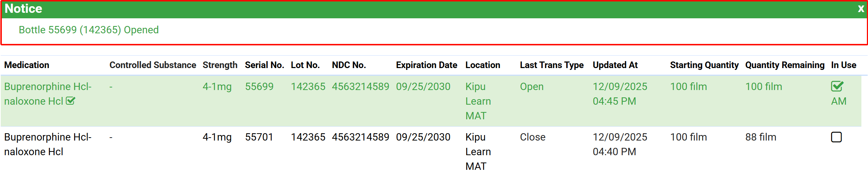The width and height of the screenshot is (868, 172).
Task: Open the green Buprenorphine Hcl-naloxone Hcl medication entry
Action: click(48, 87)
